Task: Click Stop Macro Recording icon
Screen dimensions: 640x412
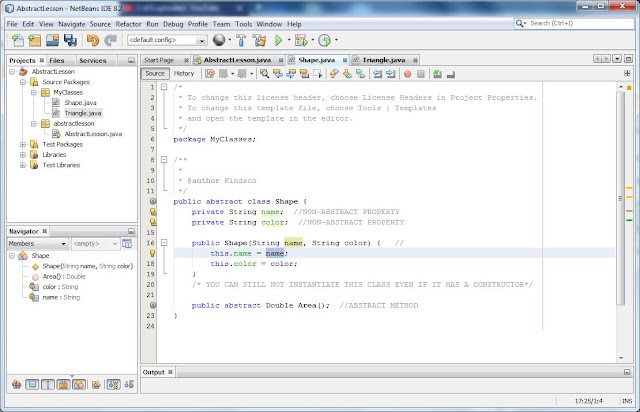Action: [421, 74]
